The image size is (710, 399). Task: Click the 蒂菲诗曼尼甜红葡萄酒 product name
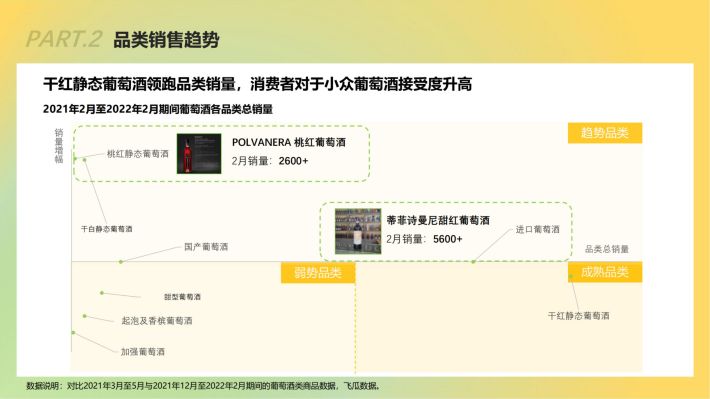tap(438, 221)
